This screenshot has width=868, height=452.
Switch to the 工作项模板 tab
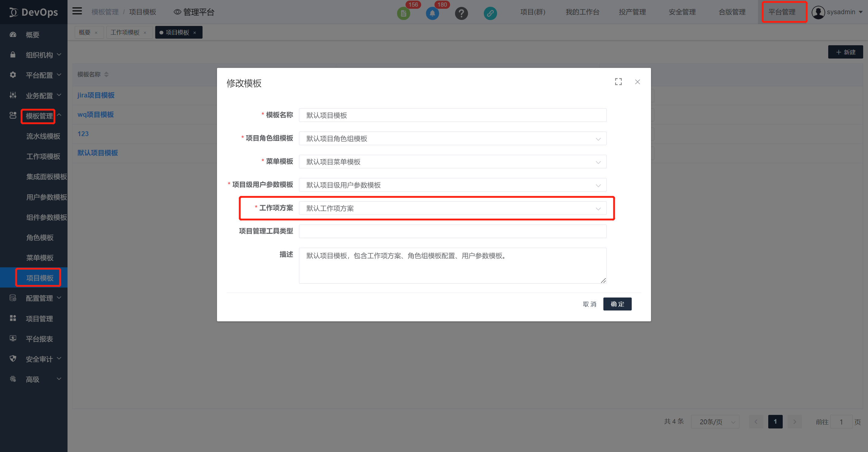(x=125, y=32)
